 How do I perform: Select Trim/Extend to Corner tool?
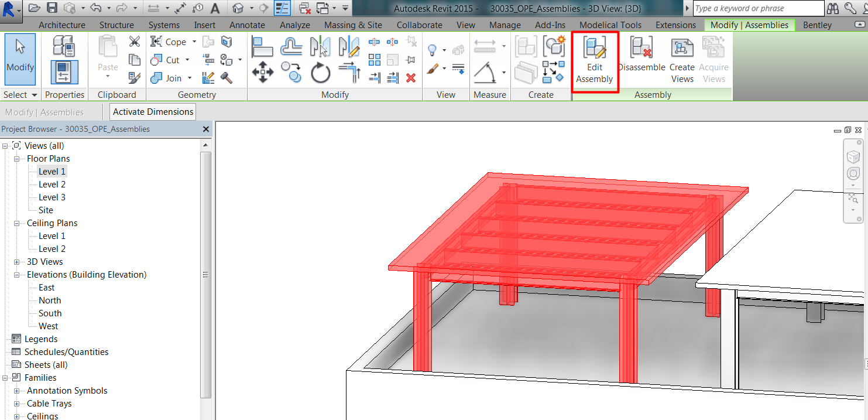(x=349, y=73)
